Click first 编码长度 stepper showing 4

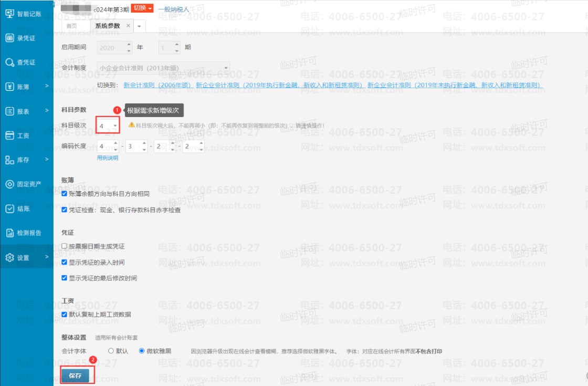pyautogui.click(x=115, y=147)
